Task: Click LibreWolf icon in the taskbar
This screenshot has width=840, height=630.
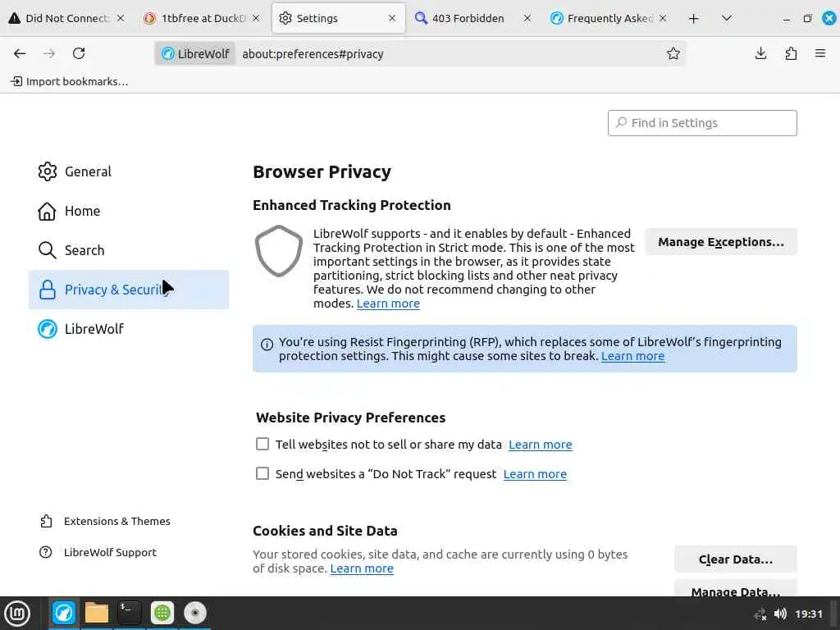Action: [64, 613]
